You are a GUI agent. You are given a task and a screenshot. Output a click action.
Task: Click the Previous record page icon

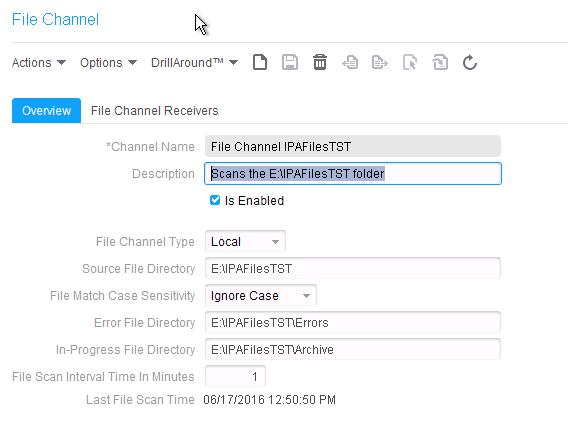(350, 62)
